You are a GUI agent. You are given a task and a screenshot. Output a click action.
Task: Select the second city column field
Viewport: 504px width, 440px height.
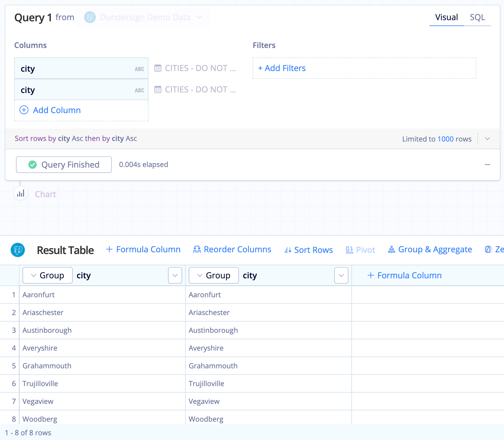pos(81,90)
